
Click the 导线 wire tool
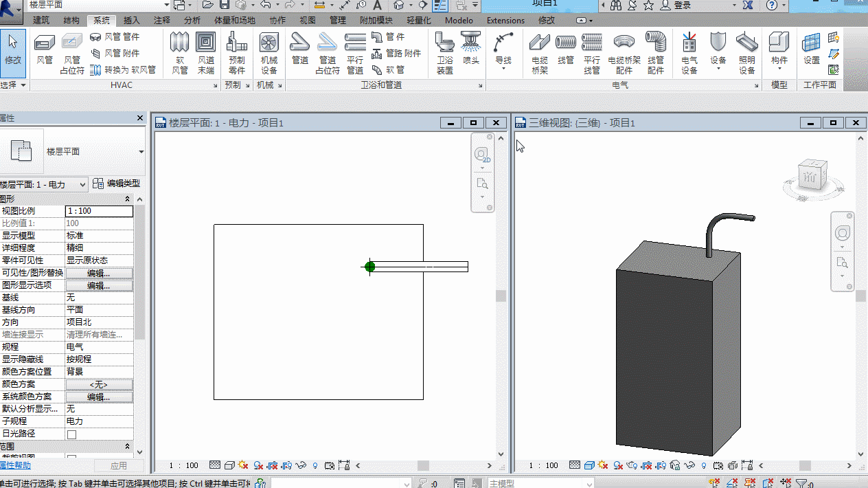[503, 49]
